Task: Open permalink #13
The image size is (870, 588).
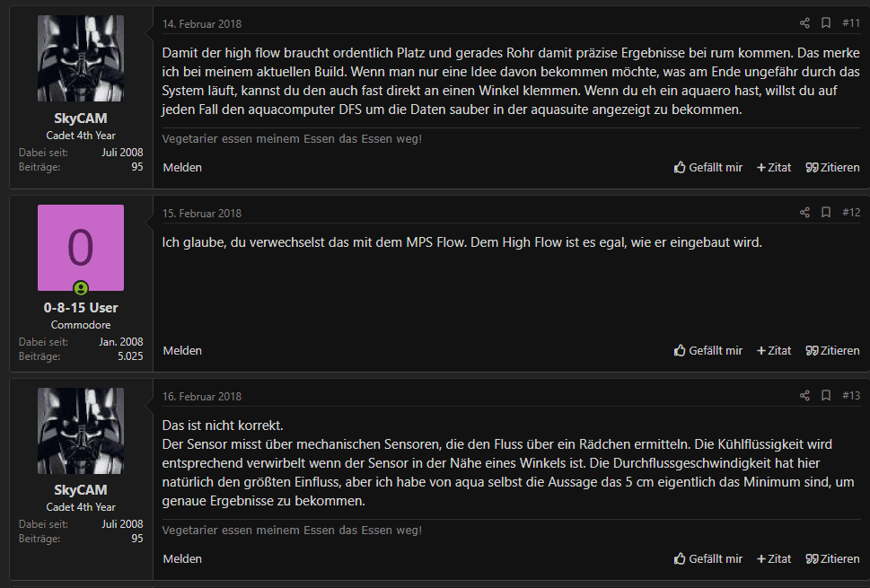Action: (851, 396)
